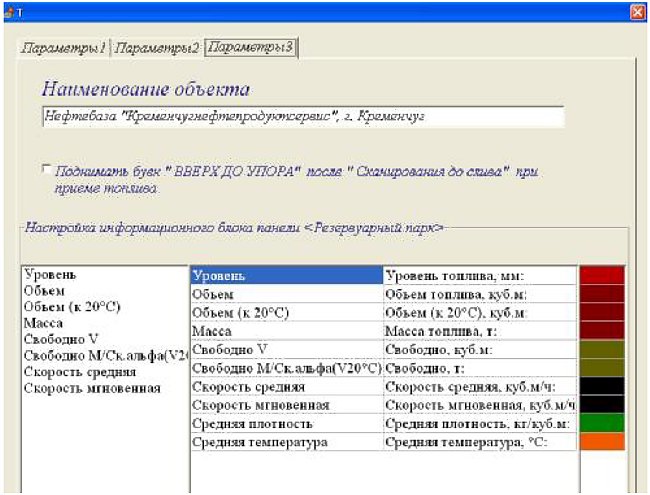Close the window with the red X
Viewport: 650px width, 495px height.
(638, 12)
